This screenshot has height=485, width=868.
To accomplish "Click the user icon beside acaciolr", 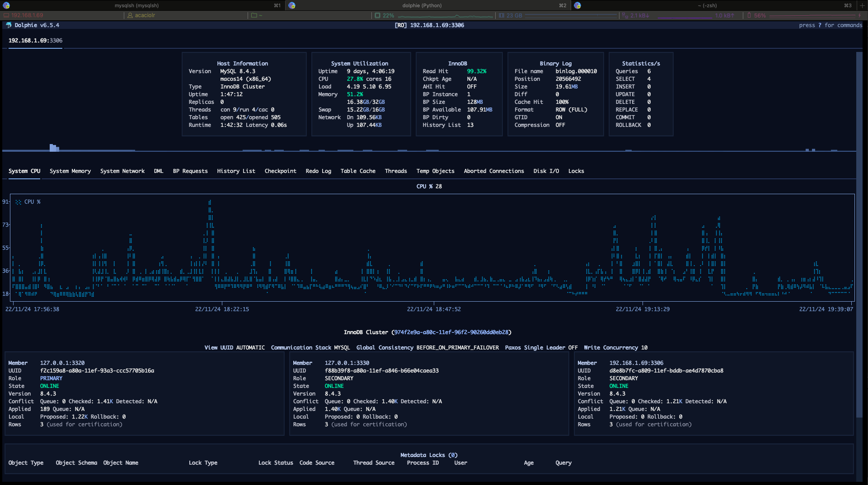I will (130, 15).
